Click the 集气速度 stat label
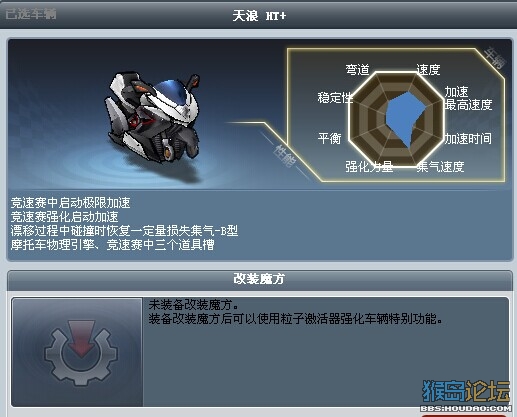517x417 pixels. (440, 166)
